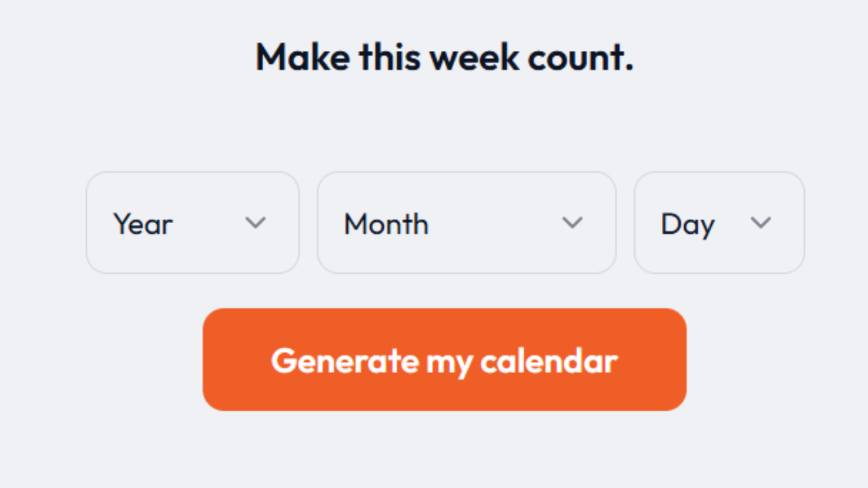Click the "Year" placeholder text

coord(143,224)
